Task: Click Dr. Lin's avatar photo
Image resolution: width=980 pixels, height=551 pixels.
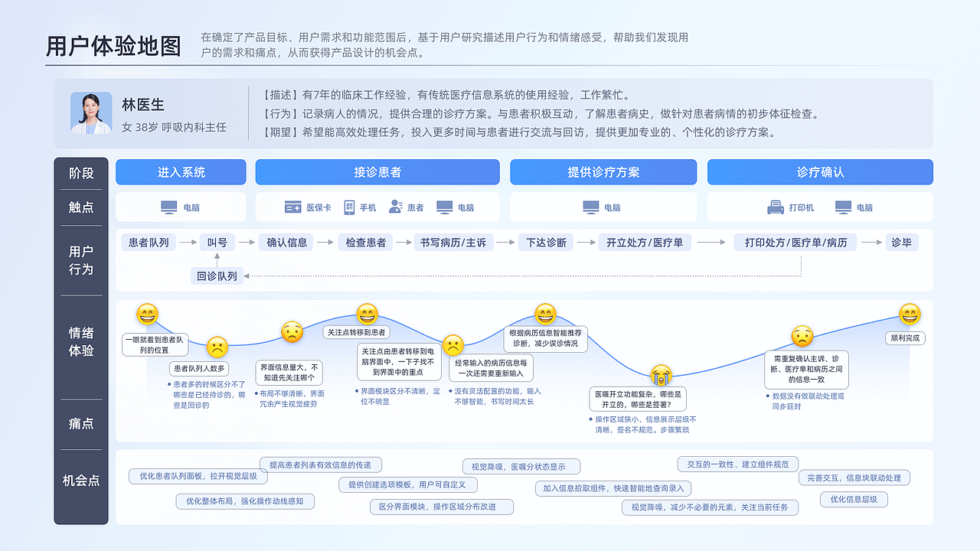Action: [91, 113]
